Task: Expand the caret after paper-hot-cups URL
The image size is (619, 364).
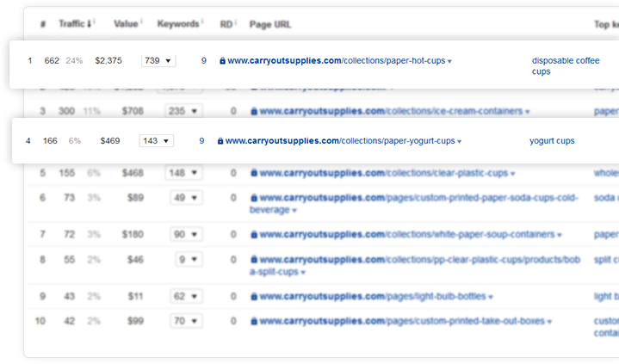Action: [x=449, y=62]
